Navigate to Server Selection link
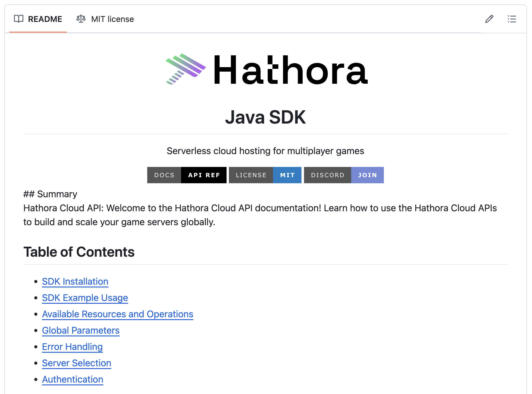The height and width of the screenshot is (394, 532). 76,363
